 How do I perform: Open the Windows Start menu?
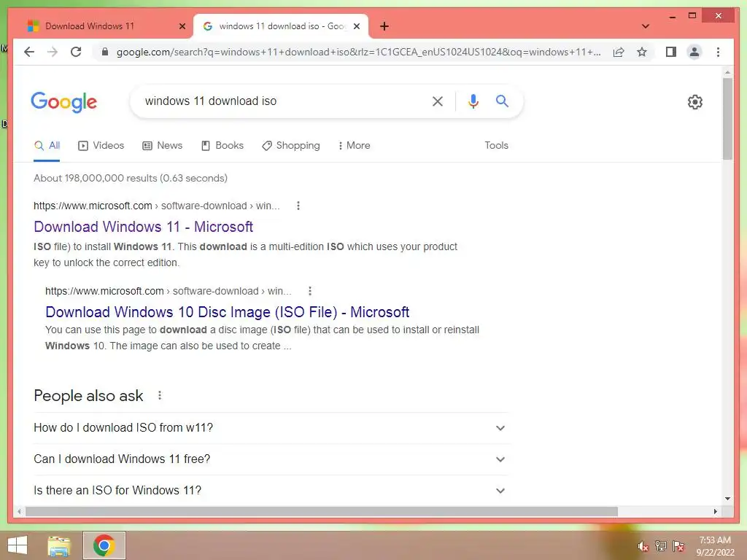click(x=18, y=545)
